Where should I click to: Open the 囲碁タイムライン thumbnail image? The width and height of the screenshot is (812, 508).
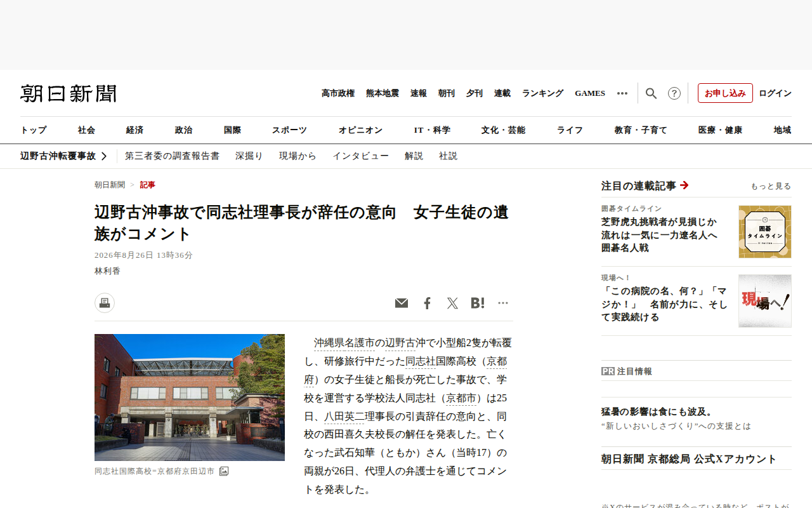[765, 232]
